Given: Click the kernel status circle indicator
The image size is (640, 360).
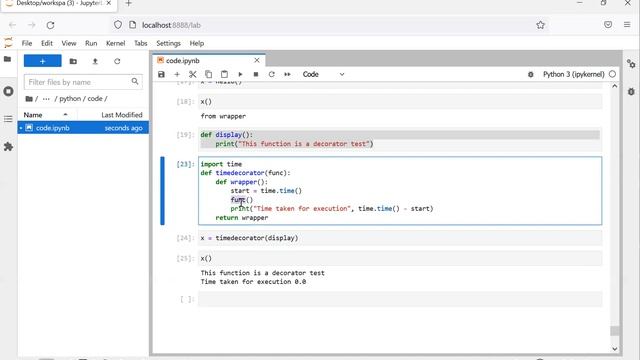Looking at the screenshot, I should 612,74.
